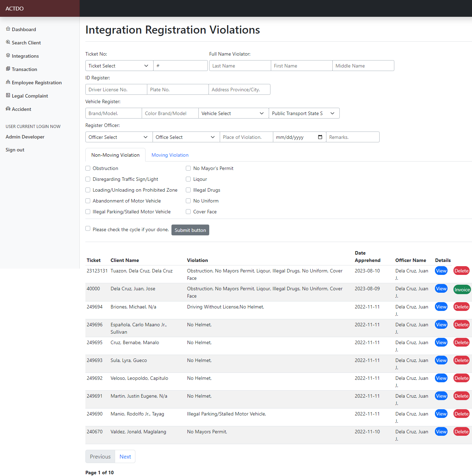Open the Vehicle Select dropdown
The width and height of the screenshot is (472, 476).
pyautogui.click(x=233, y=113)
